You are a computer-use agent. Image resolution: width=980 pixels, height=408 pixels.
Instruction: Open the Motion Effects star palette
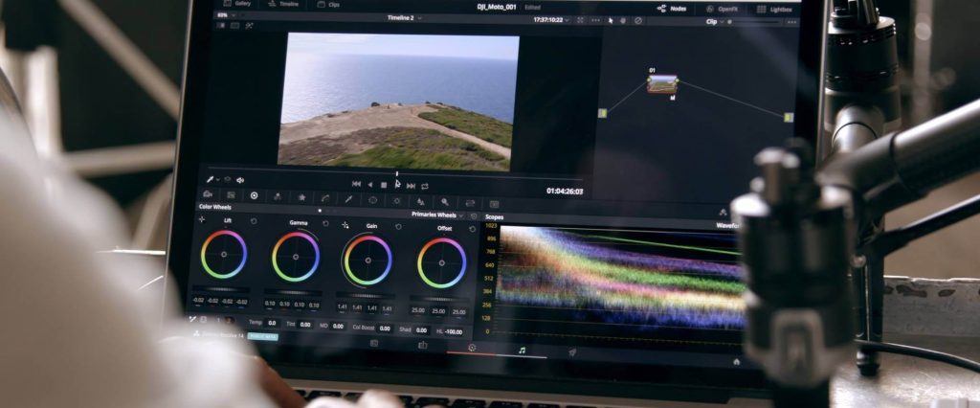(301, 197)
